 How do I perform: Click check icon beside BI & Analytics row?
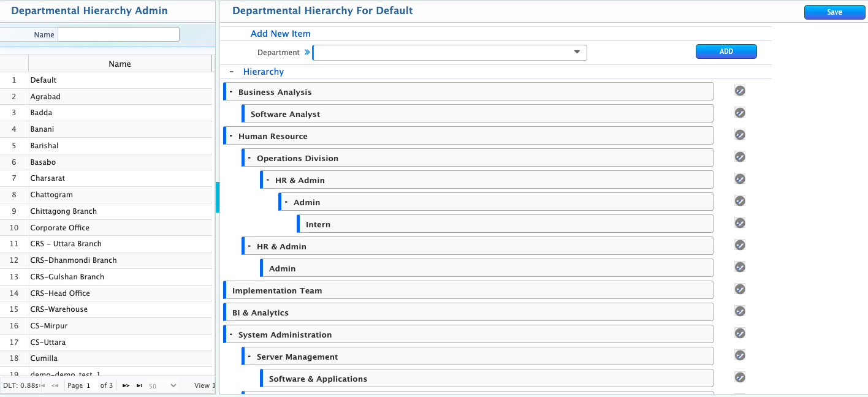click(x=740, y=311)
